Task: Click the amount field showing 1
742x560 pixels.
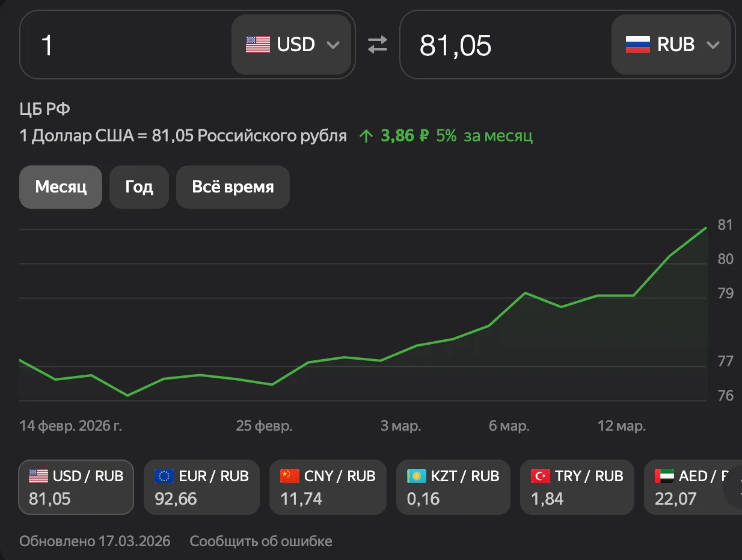Action: (x=126, y=45)
